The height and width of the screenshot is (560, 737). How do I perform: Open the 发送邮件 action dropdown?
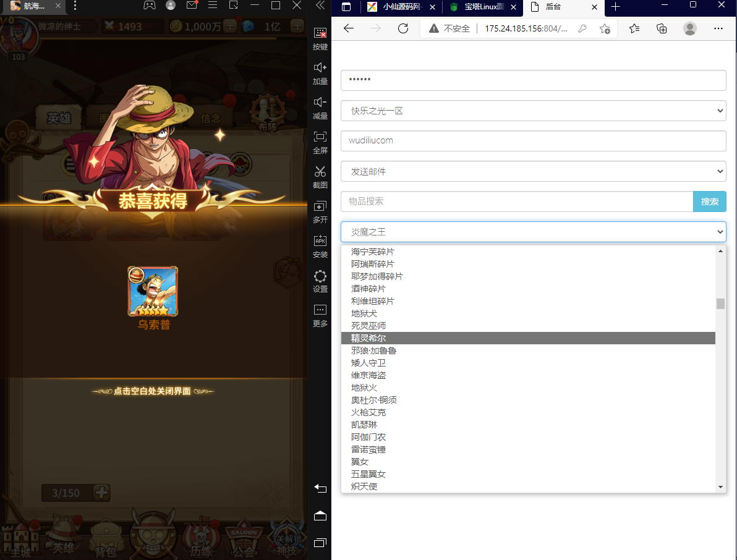[x=533, y=171]
